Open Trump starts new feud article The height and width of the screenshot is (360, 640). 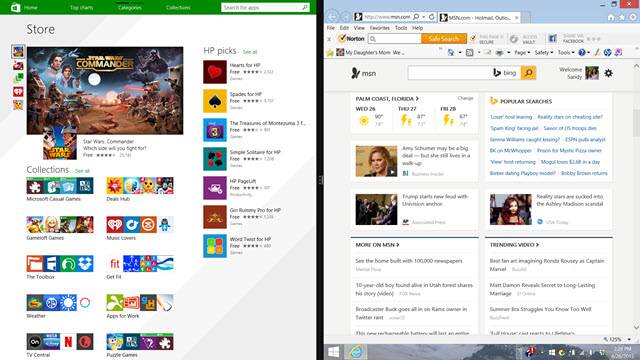click(435, 200)
